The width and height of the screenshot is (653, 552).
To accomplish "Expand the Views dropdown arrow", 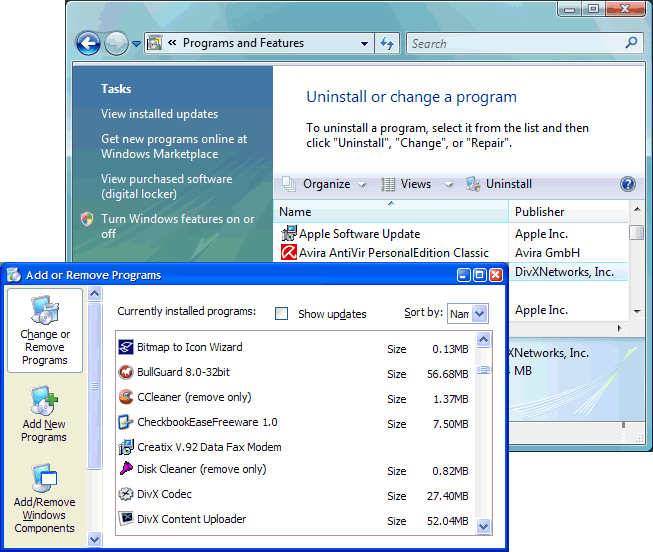I will 449,184.
